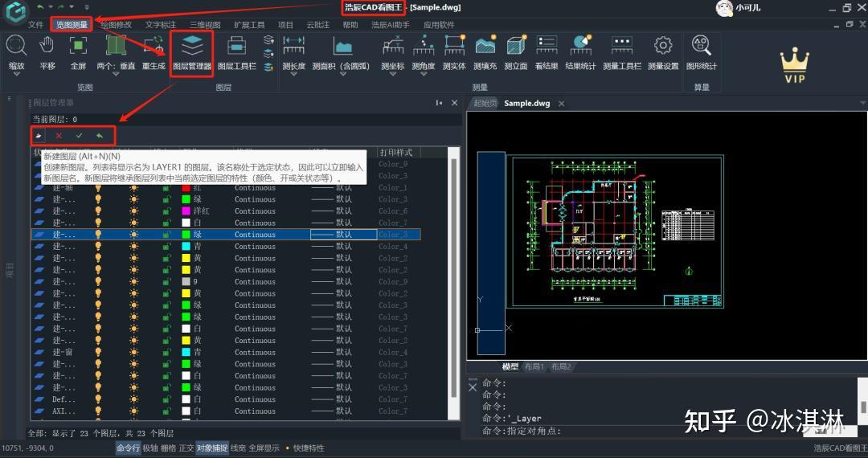Viewport: 868px width, 458px height.
Task: Expand the dropdown arrow under 测面积
Action: pyautogui.click(x=342, y=74)
